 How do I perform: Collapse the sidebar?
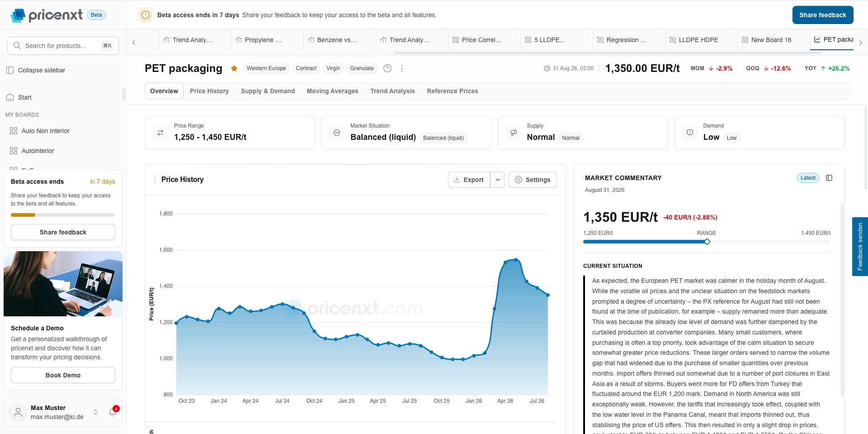click(36, 70)
